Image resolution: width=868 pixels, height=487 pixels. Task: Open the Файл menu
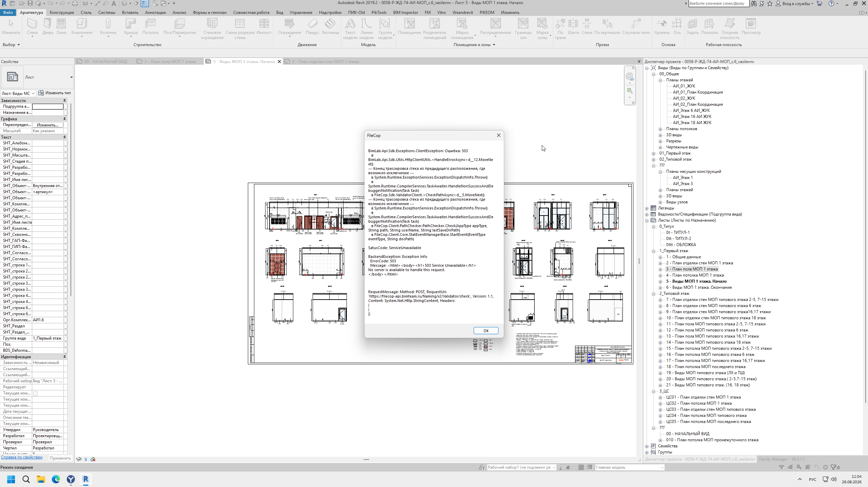(8, 13)
